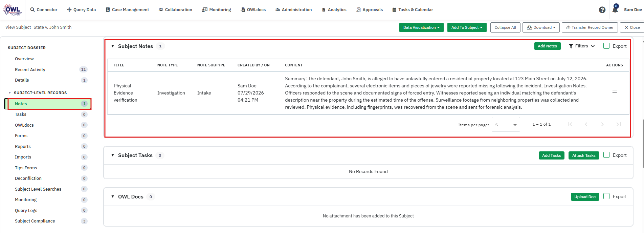The image size is (644, 233).
Task: Click the CREATED BY / ON column header
Action: (x=253, y=65)
